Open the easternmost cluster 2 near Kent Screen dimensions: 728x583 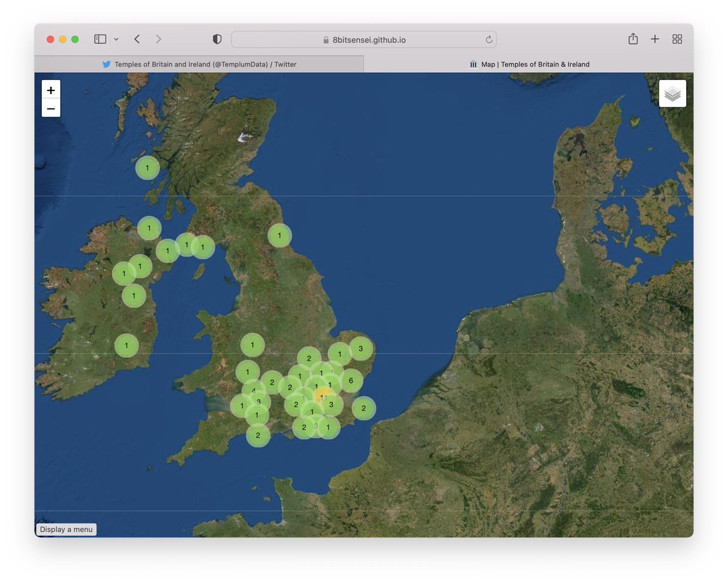(x=364, y=408)
